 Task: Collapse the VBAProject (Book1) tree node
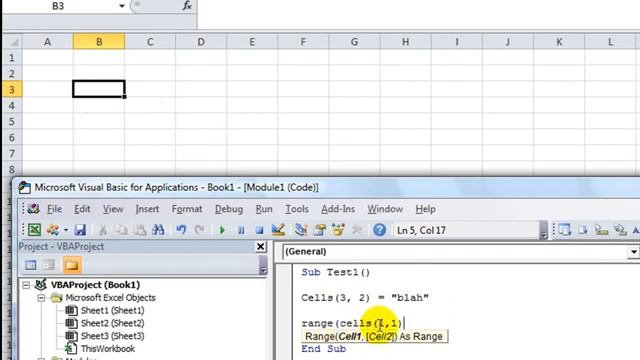pyautogui.click(x=26, y=285)
